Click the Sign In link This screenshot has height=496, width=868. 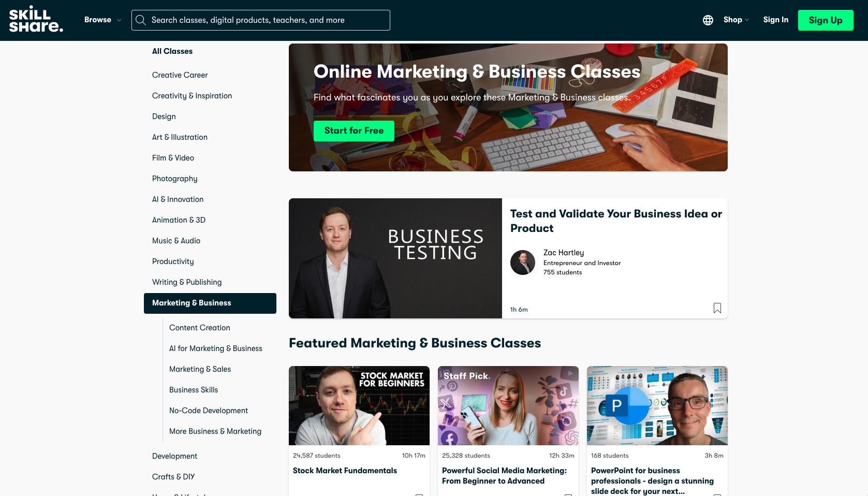coord(775,20)
